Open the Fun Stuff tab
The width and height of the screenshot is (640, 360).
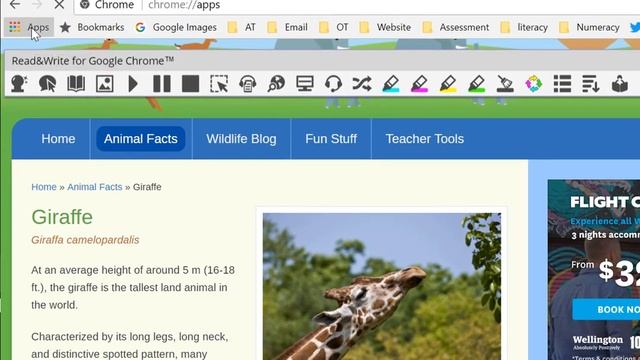pos(331,139)
